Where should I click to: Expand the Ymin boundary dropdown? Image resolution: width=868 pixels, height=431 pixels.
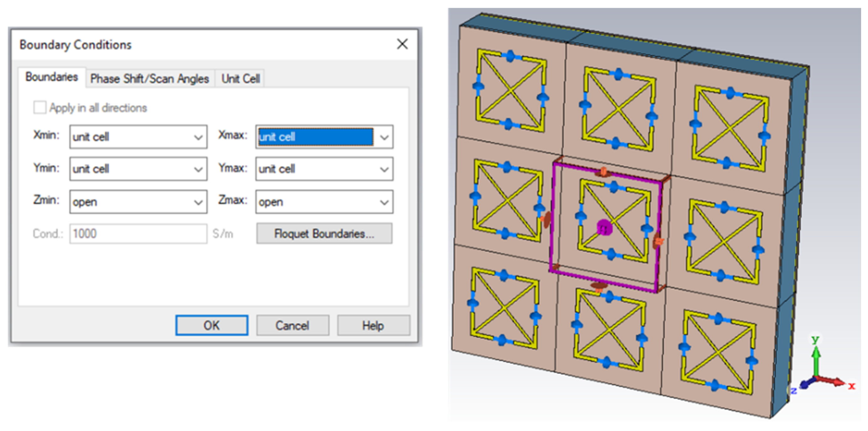tap(198, 169)
